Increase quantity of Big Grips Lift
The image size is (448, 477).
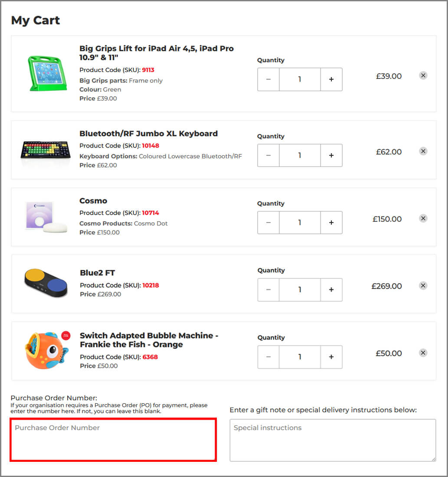pos(331,79)
